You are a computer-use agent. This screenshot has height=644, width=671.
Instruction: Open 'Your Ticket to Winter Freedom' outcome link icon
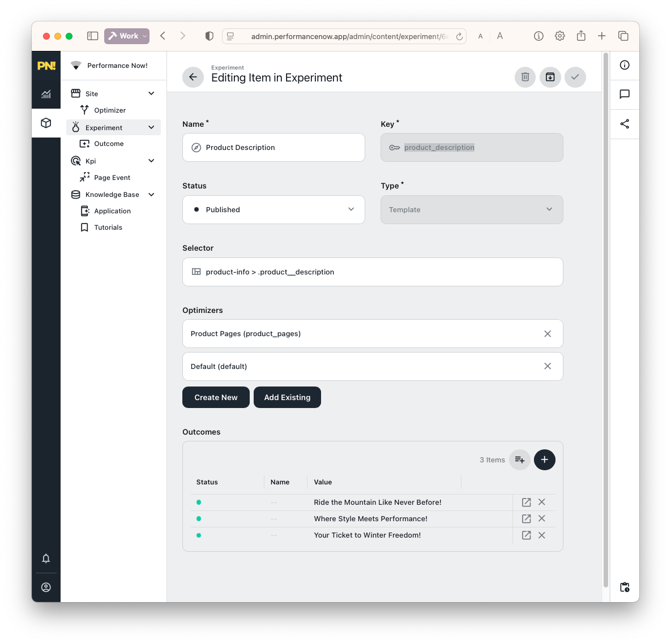527,535
